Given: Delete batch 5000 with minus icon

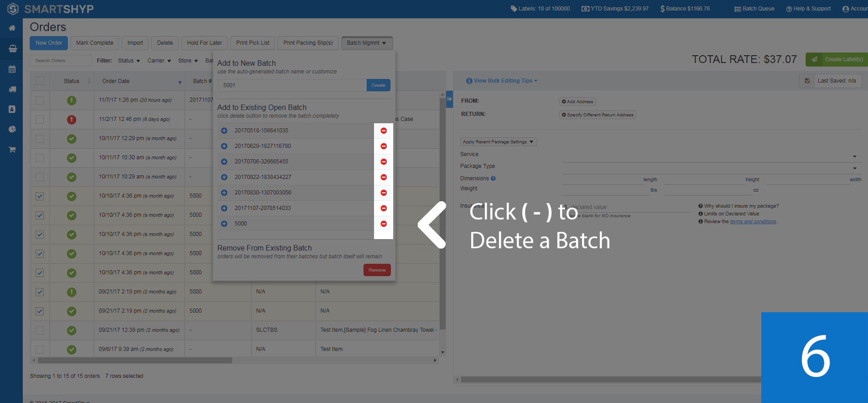Looking at the screenshot, I should [x=384, y=224].
